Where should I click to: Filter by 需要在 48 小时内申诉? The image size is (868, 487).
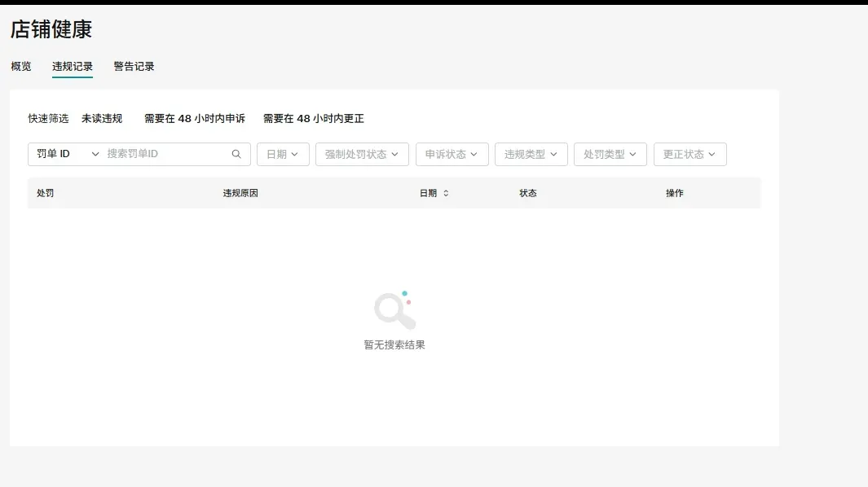(x=195, y=118)
